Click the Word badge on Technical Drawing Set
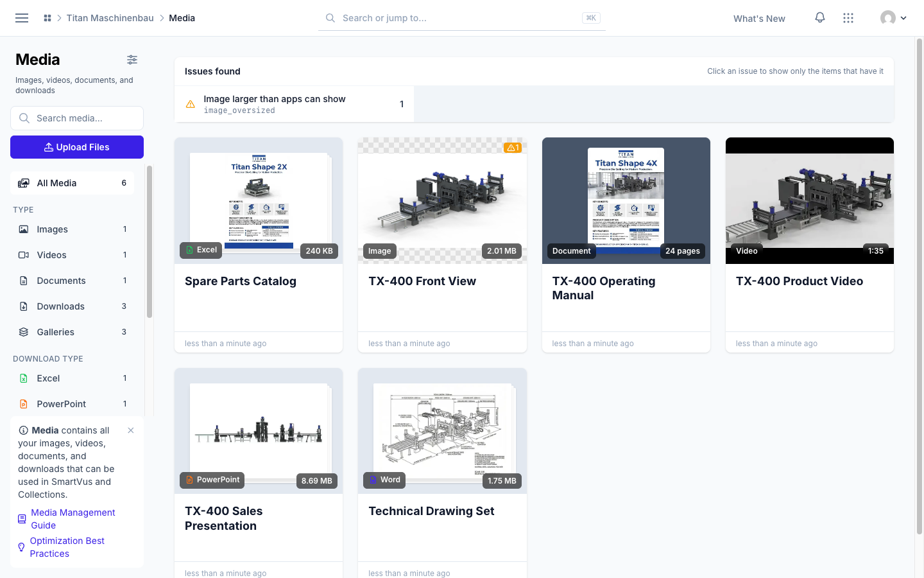 pyautogui.click(x=384, y=480)
